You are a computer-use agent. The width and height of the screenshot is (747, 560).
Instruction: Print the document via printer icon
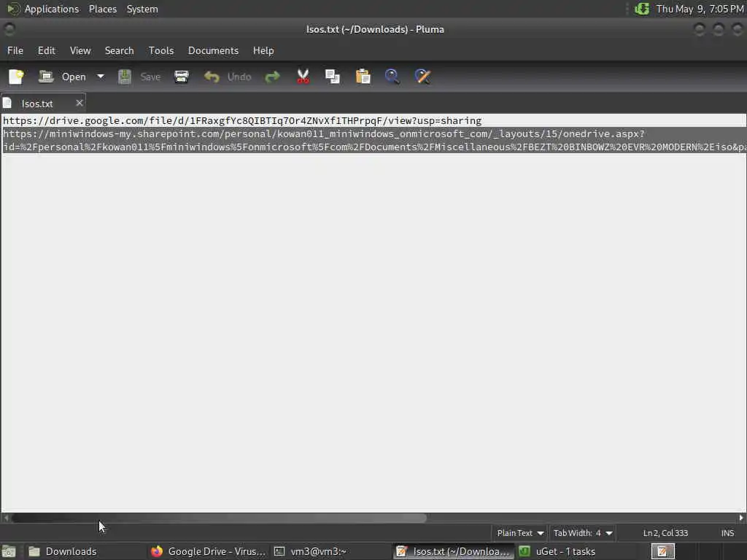point(182,77)
